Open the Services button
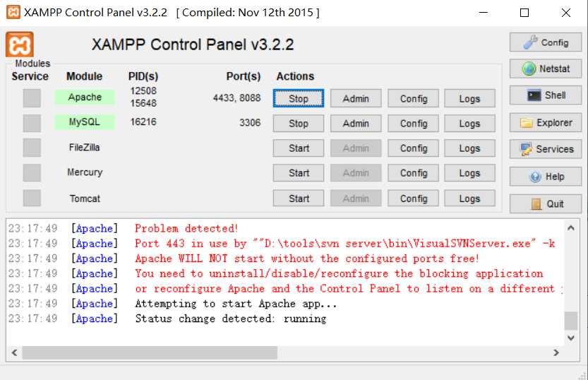The width and height of the screenshot is (588, 380). pos(546,149)
